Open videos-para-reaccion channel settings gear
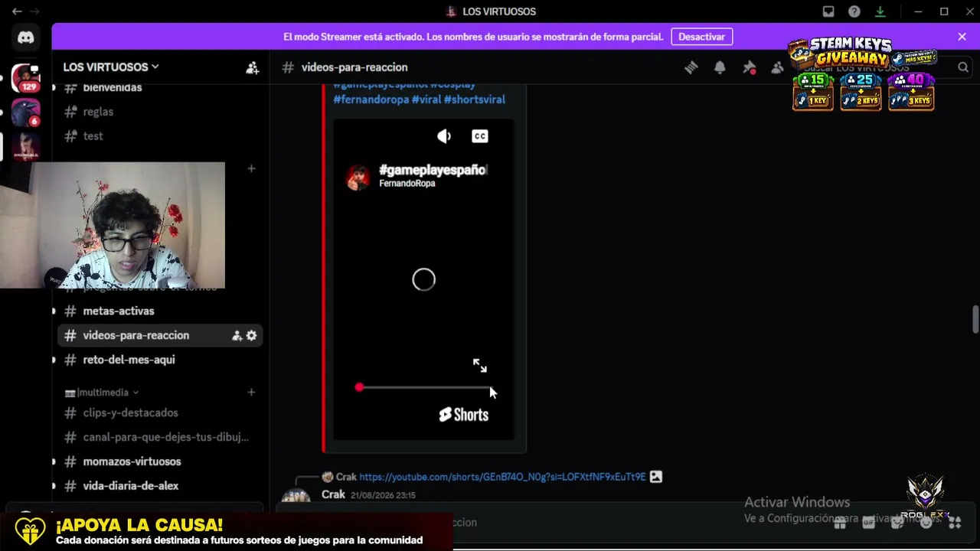Image resolution: width=980 pixels, height=551 pixels. tap(251, 335)
